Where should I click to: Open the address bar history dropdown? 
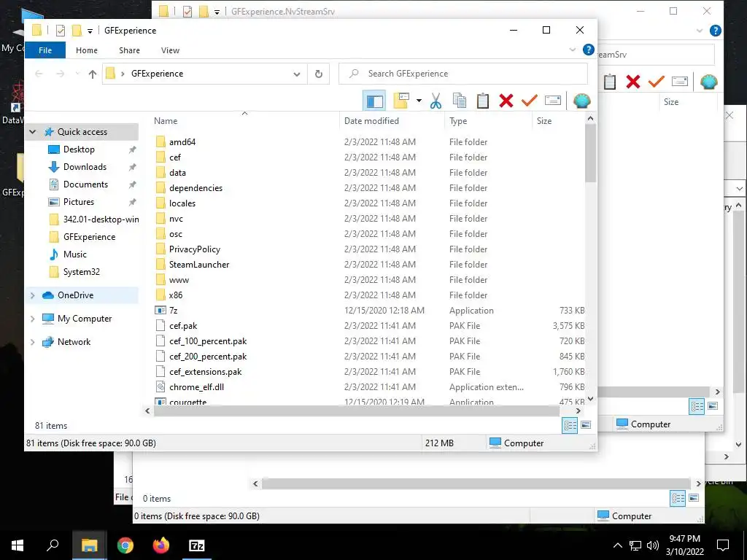tap(297, 74)
